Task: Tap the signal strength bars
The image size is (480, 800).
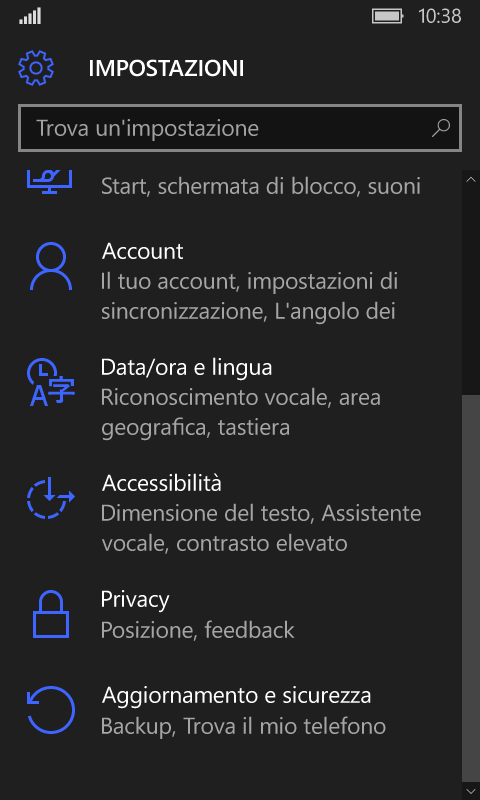Action: coord(30,17)
